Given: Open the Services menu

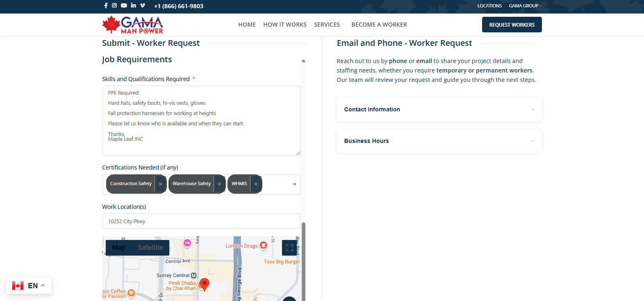Looking at the screenshot, I should tap(327, 25).
